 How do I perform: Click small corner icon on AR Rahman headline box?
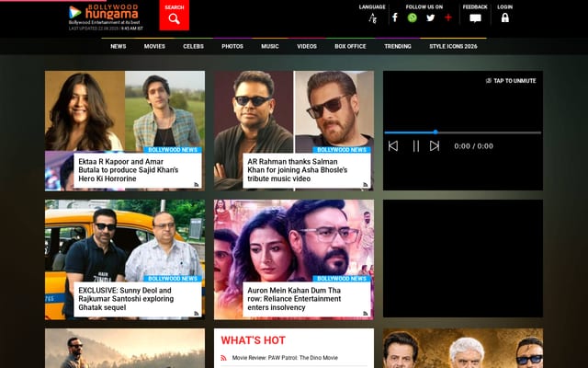pos(366,184)
